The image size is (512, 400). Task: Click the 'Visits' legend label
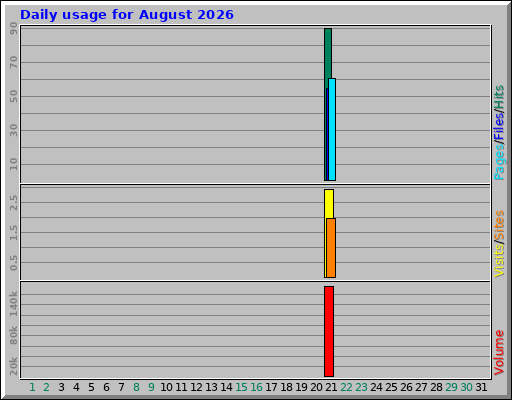[499, 260]
